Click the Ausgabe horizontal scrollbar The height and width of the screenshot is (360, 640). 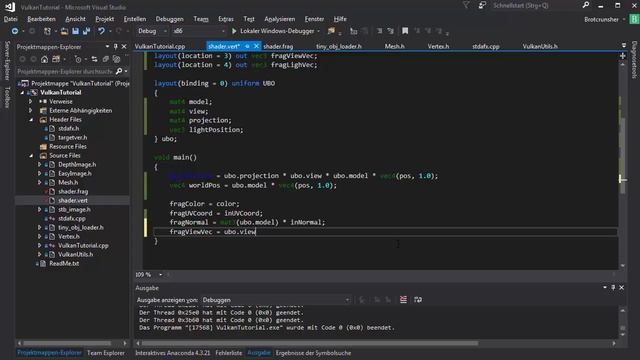pos(376,343)
